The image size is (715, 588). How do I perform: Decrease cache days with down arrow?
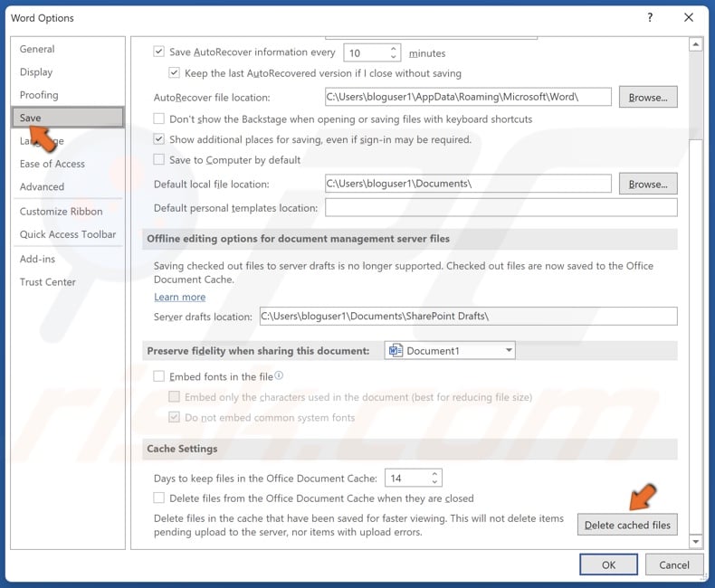point(434,482)
